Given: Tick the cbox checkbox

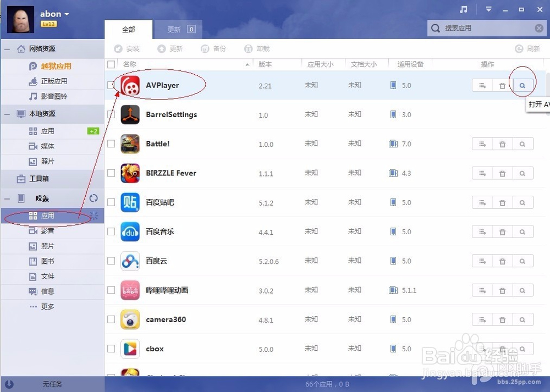Looking at the screenshot, I should coord(111,349).
